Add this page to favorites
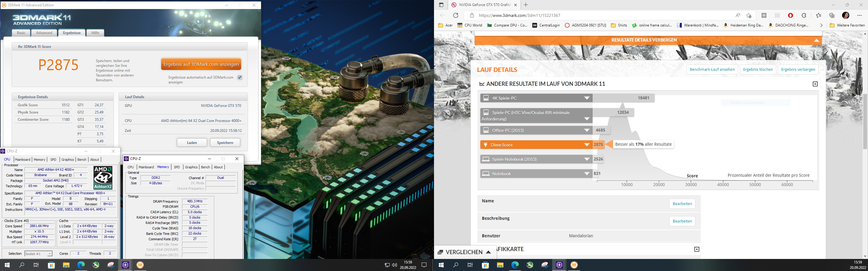 (x=749, y=15)
